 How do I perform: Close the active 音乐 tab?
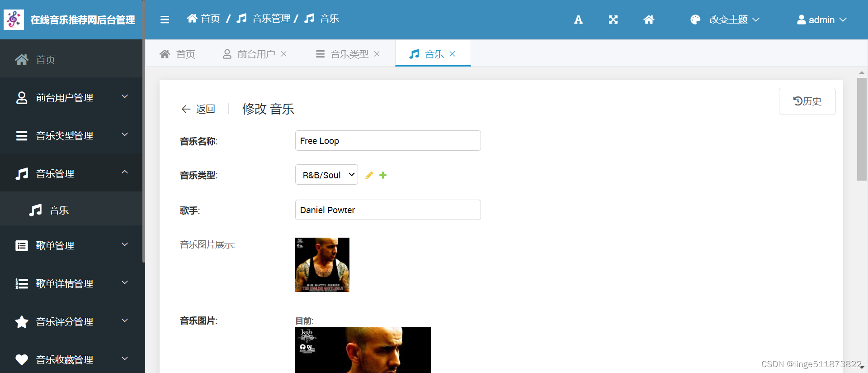453,54
